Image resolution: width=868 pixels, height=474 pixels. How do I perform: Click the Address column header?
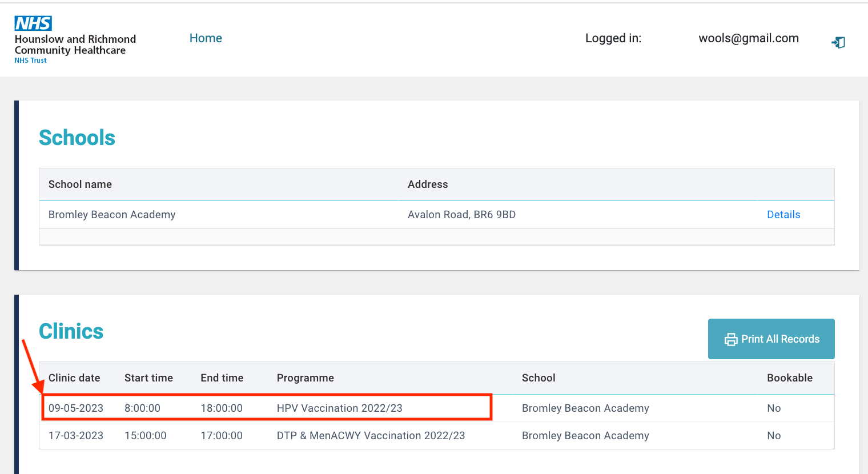(x=428, y=184)
